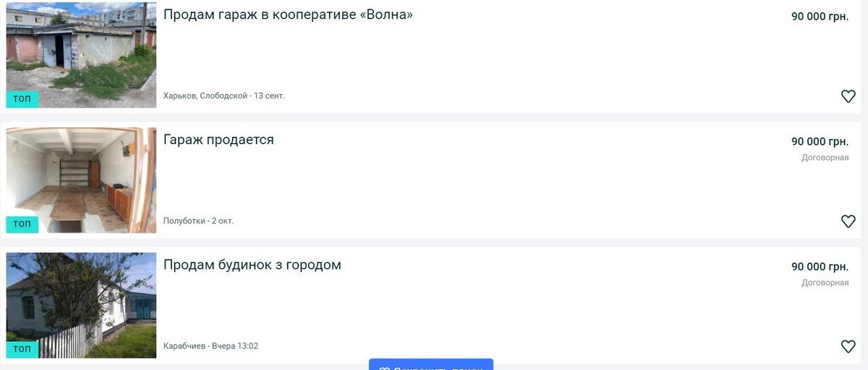Click ТОП badge on the house photo

point(22,349)
